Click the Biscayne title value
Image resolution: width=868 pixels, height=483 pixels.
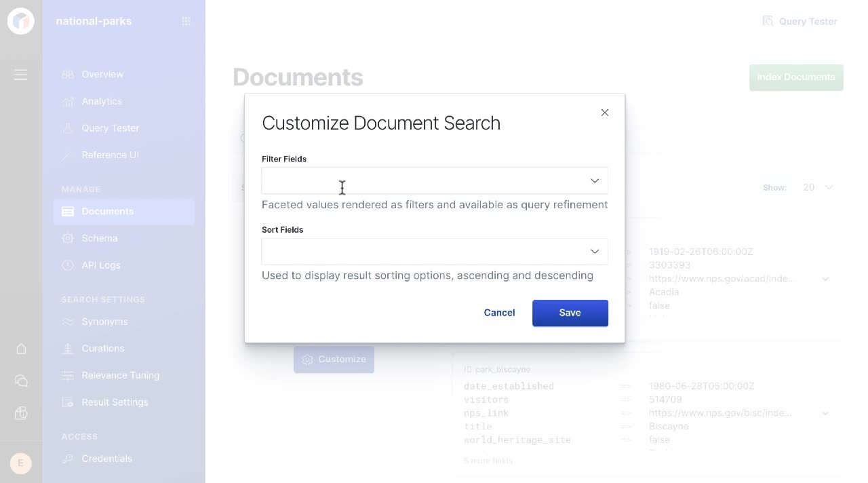tap(669, 427)
